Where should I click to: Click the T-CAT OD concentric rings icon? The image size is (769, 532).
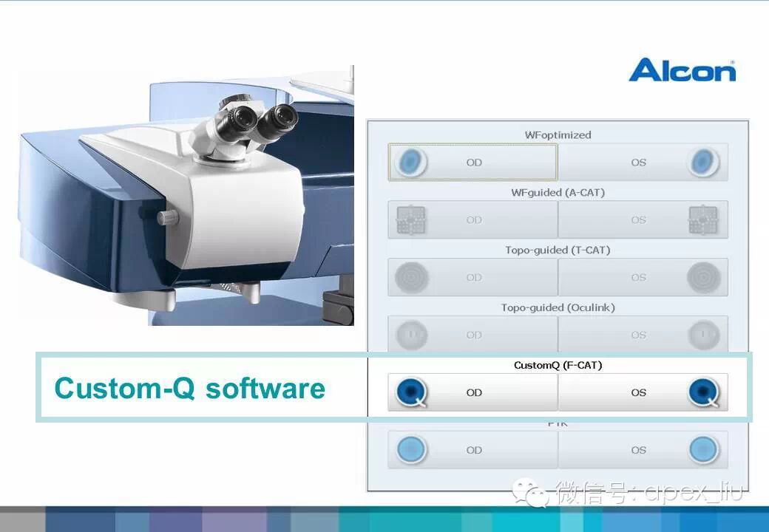(x=411, y=278)
